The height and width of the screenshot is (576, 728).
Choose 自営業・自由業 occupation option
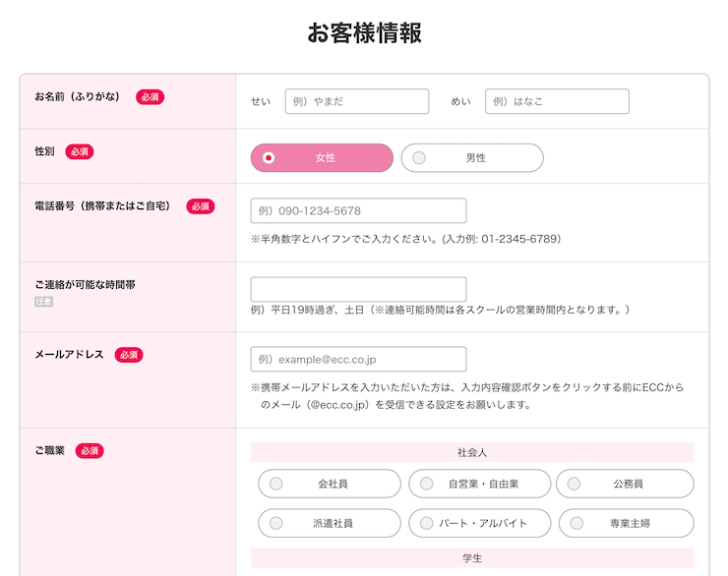480,484
